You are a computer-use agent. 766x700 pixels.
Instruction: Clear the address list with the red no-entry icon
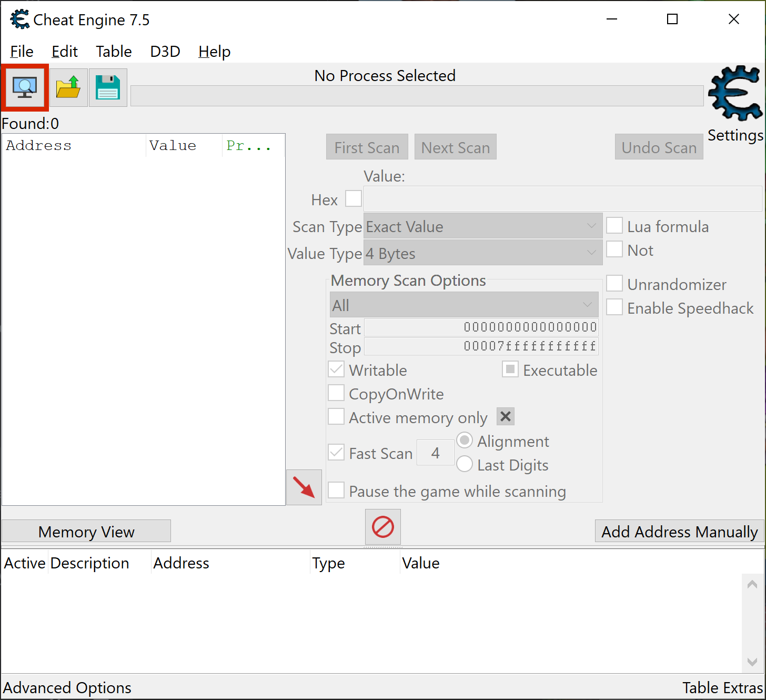point(383,527)
